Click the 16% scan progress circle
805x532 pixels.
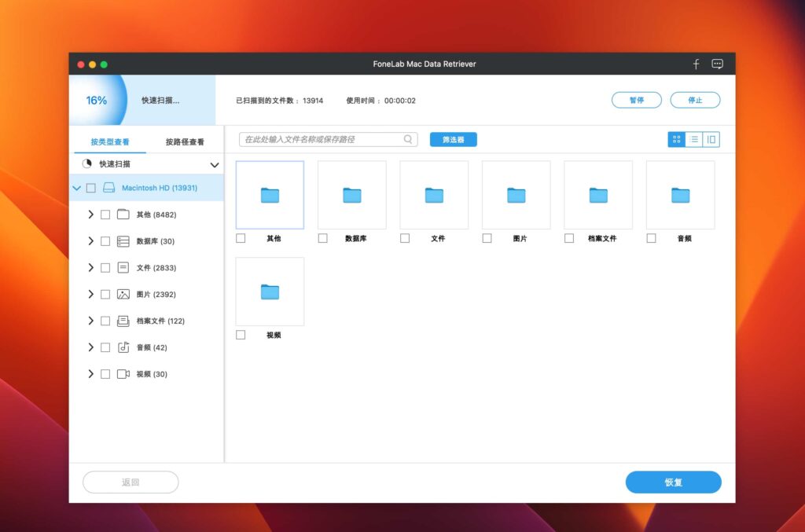coord(96,100)
